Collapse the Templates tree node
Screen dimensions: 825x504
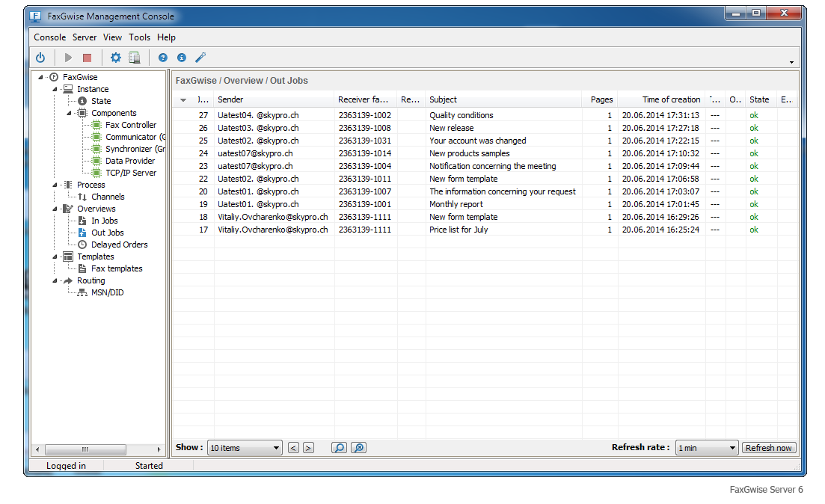tap(55, 256)
